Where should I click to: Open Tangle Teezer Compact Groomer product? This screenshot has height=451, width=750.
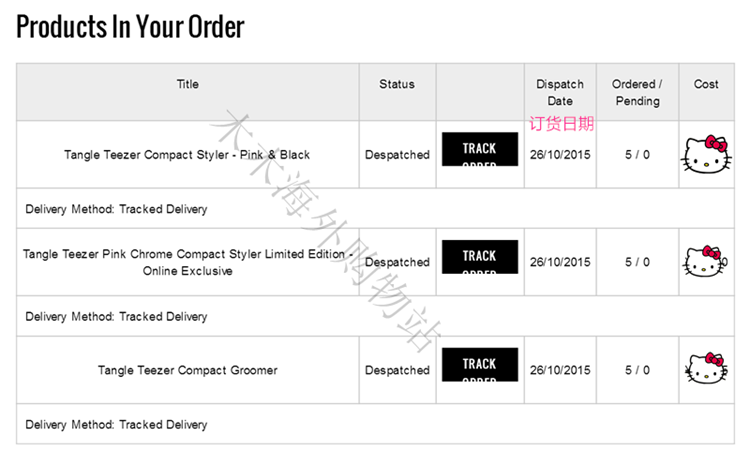(x=187, y=370)
